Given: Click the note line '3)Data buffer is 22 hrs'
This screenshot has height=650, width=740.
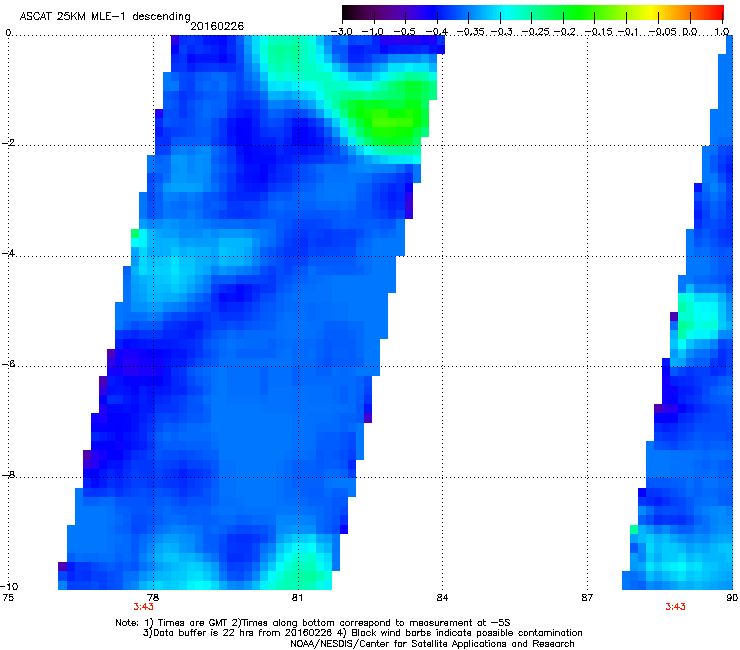Looking at the screenshot, I should [x=362, y=633].
